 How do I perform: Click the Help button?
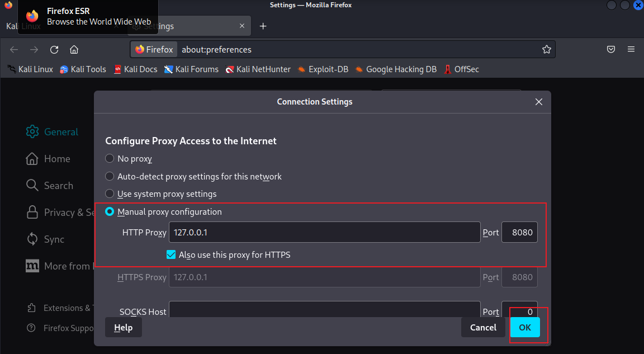click(123, 328)
